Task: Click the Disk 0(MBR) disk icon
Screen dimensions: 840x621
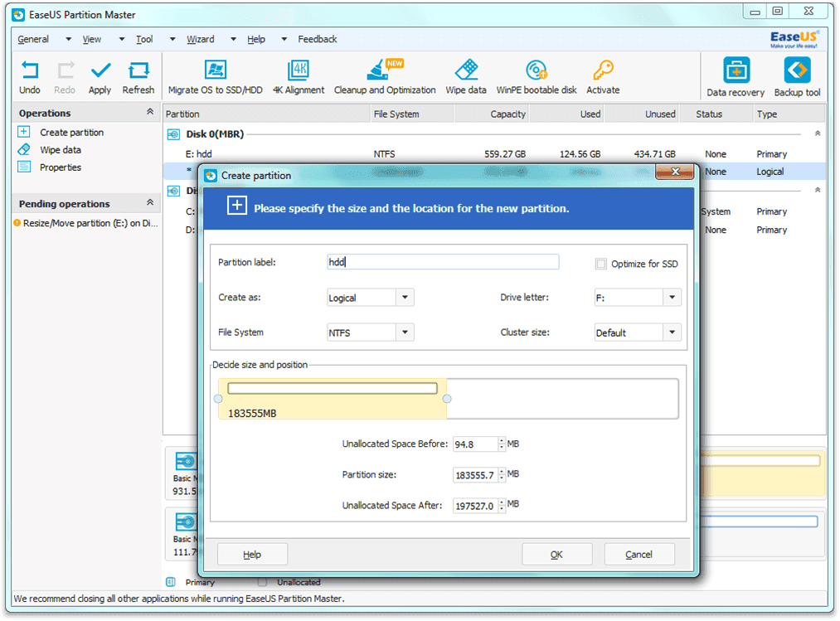Action: click(x=173, y=134)
